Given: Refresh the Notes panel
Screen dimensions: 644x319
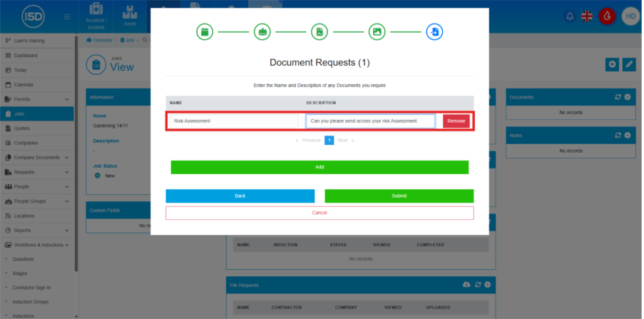Looking at the screenshot, I should [618, 134].
